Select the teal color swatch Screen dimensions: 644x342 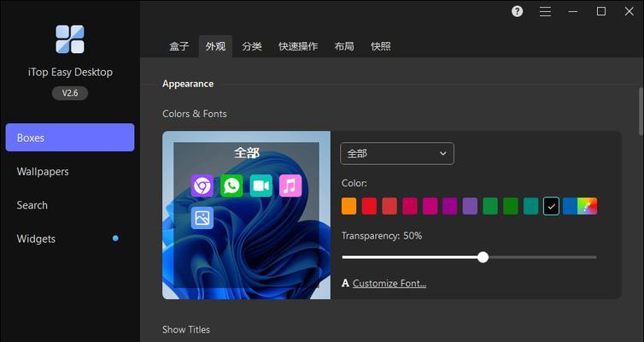tap(530, 206)
